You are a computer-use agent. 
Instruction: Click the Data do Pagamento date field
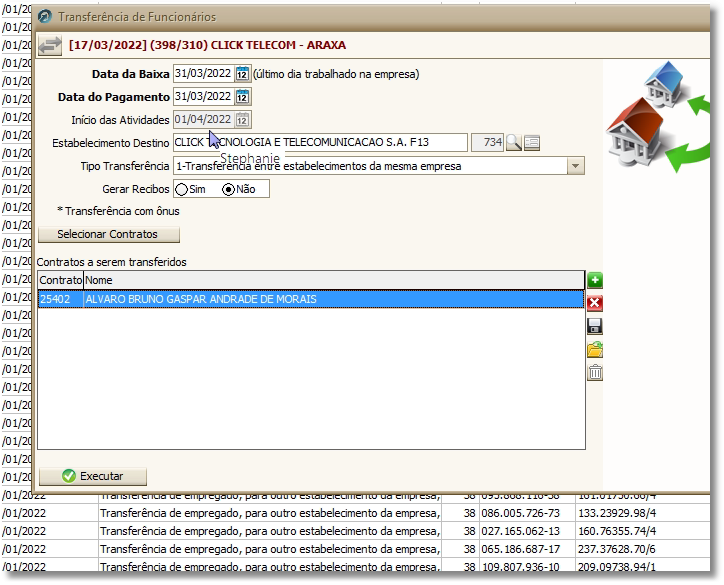pos(204,97)
